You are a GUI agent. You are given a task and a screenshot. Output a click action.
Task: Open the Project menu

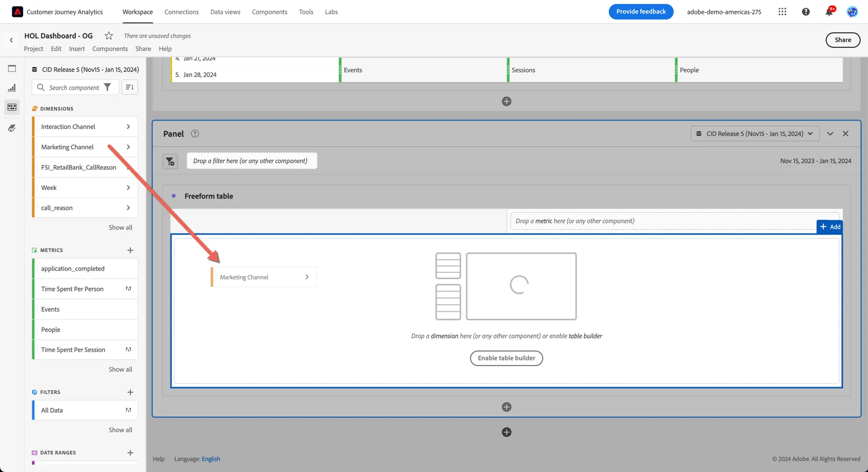click(x=33, y=48)
